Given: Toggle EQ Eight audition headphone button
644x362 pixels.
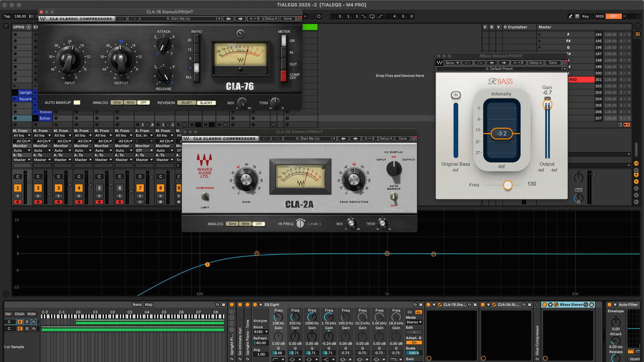Looking at the screenshot, I should tap(409, 312).
